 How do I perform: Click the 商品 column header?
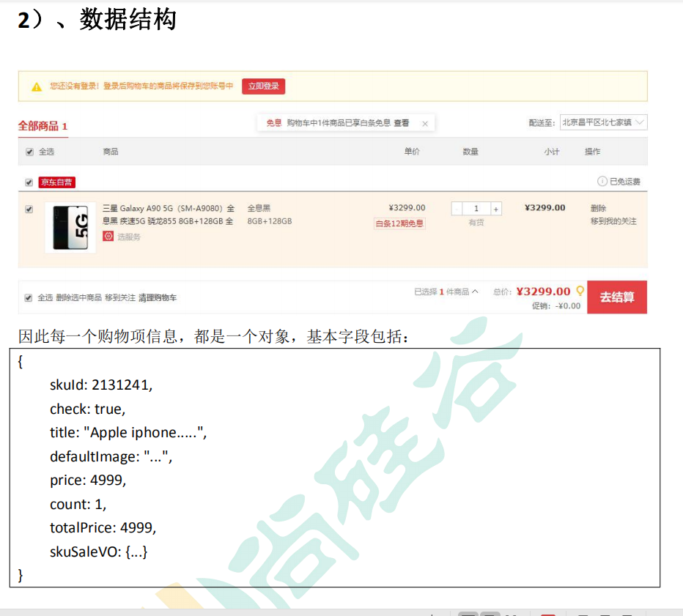pos(110,152)
